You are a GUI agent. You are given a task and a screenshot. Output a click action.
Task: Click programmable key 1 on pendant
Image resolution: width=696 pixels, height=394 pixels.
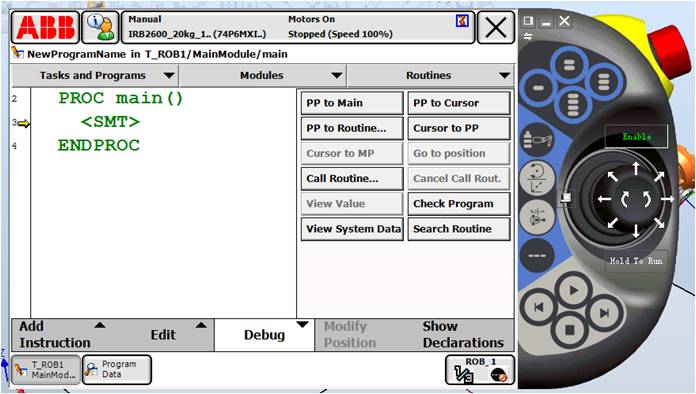(x=538, y=88)
